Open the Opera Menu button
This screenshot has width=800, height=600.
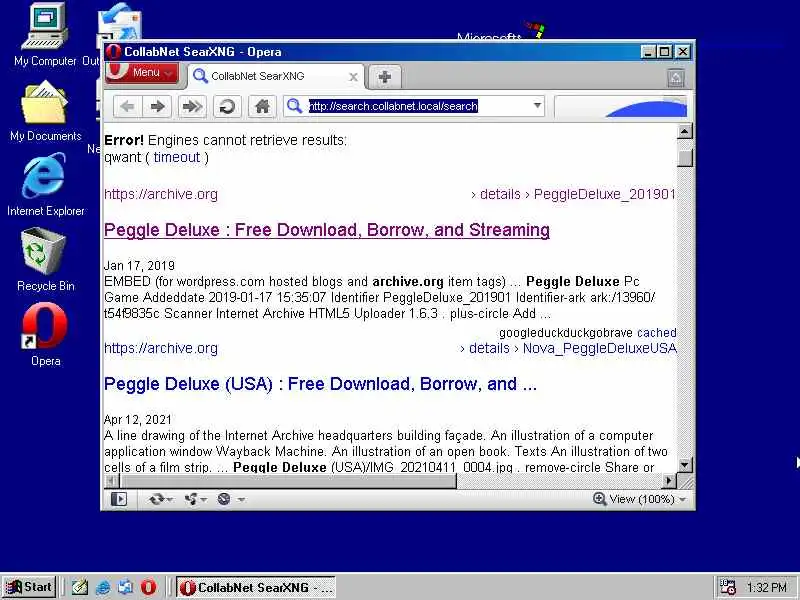point(142,72)
